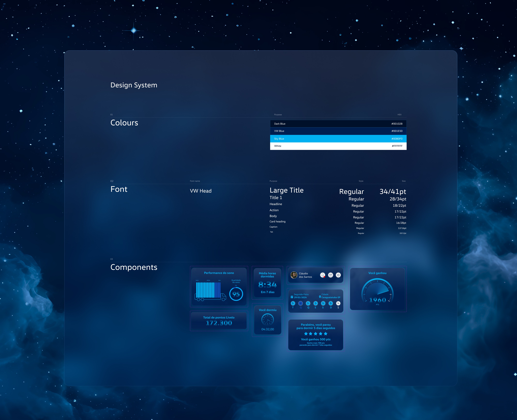Viewport: 517px width, 420px height.
Task: Click the location pin next to Caraguatatuba-SP
Action: (320, 297)
